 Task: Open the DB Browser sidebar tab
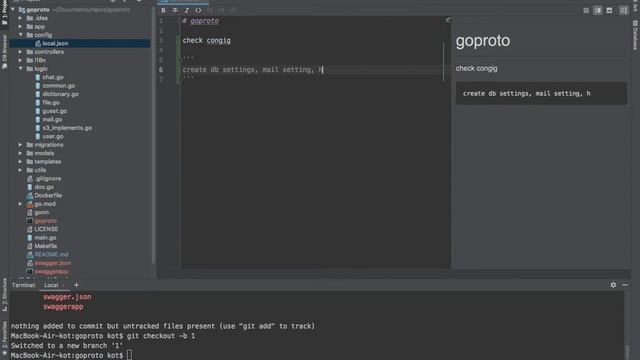click(4, 51)
